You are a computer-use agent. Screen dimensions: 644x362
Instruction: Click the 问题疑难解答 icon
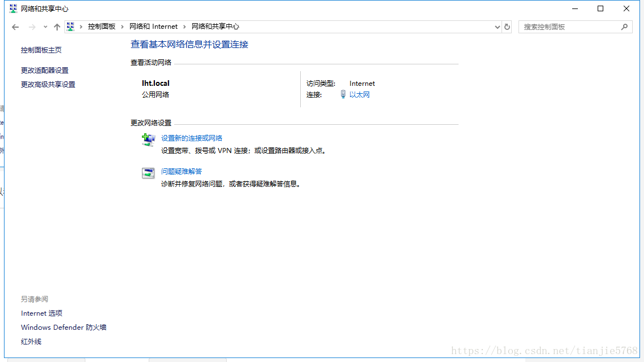pos(148,173)
